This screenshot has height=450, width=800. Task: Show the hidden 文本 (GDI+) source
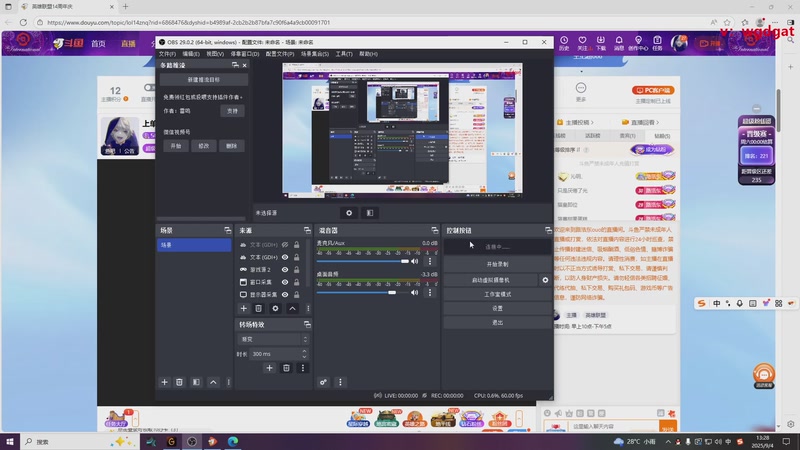click(x=285, y=245)
